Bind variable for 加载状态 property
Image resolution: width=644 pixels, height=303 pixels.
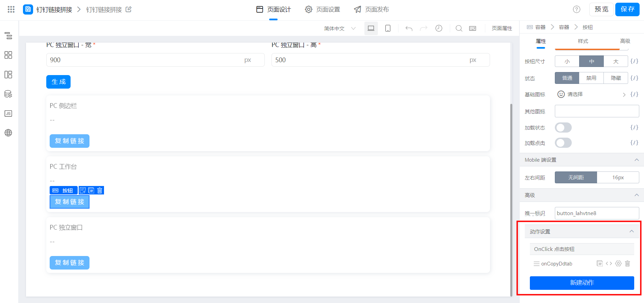634,127
